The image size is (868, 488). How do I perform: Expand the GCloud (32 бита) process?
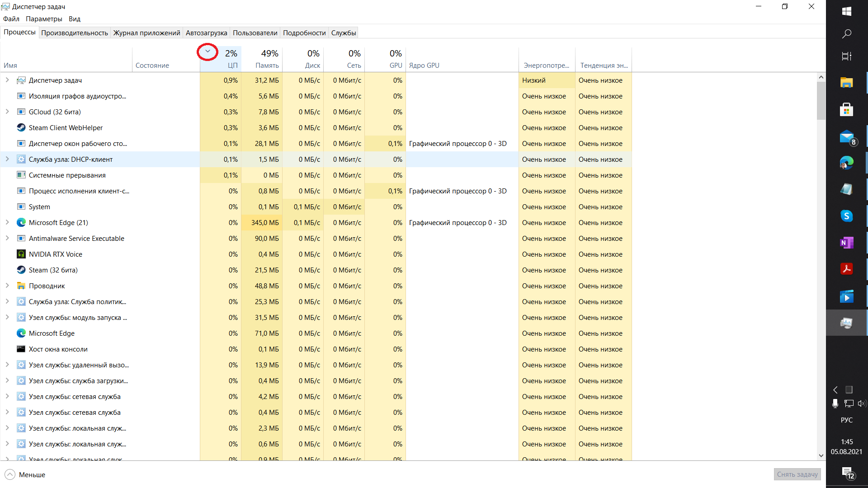coord(7,112)
